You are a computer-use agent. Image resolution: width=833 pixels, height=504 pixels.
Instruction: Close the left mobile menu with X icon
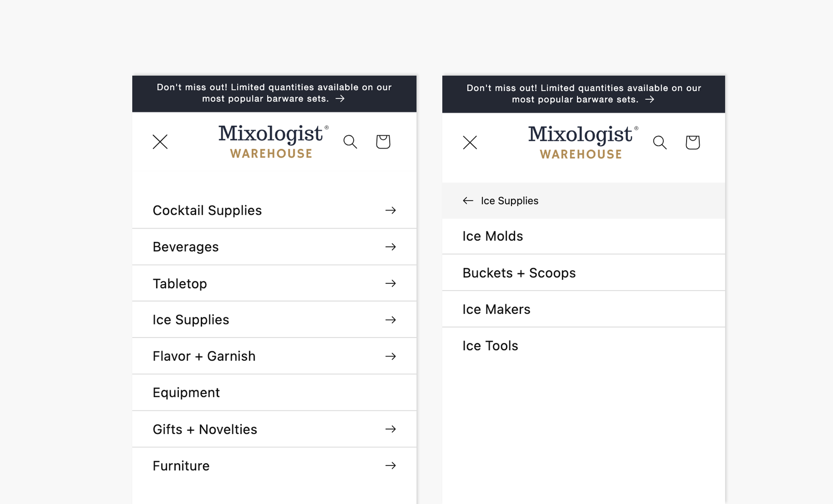pos(160,142)
